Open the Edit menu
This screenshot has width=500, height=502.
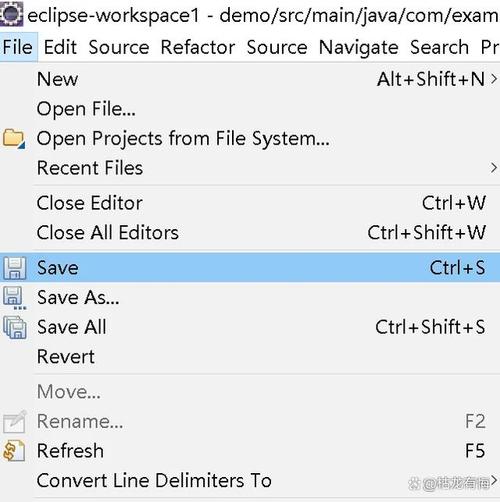pyautogui.click(x=60, y=47)
